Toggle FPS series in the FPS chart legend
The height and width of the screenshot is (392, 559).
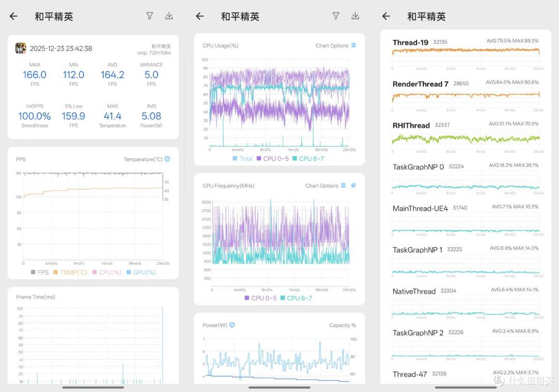39,273
